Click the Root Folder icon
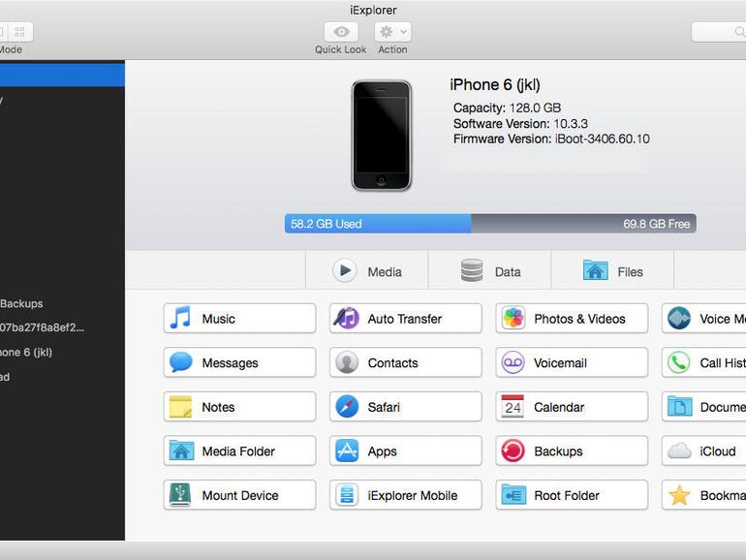The image size is (746, 560). (x=513, y=495)
